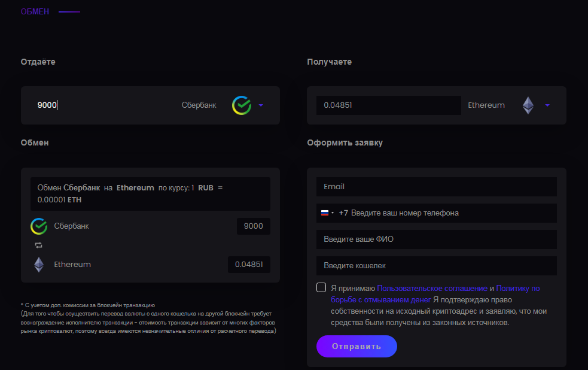Click the swap arrows icon in exchange summary
The height and width of the screenshot is (370, 588).
(x=39, y=245)
